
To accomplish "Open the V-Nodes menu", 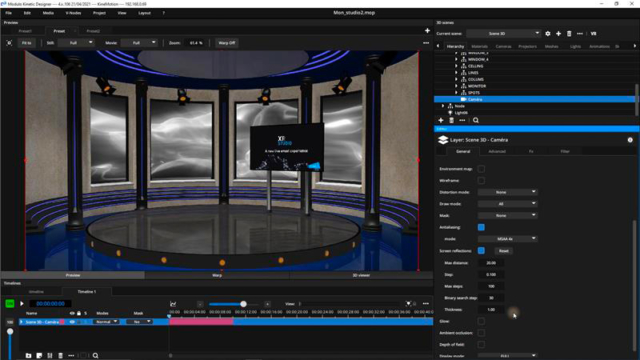I will [73, 13].
